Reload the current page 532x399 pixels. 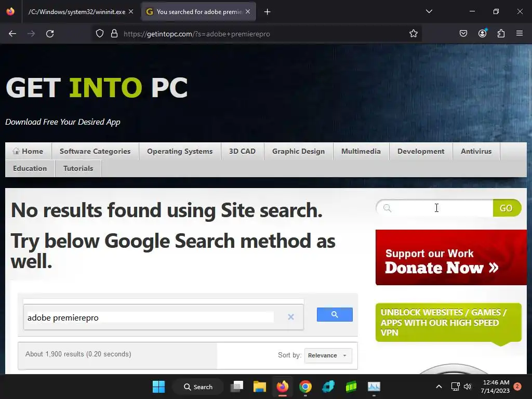[50, 34]
